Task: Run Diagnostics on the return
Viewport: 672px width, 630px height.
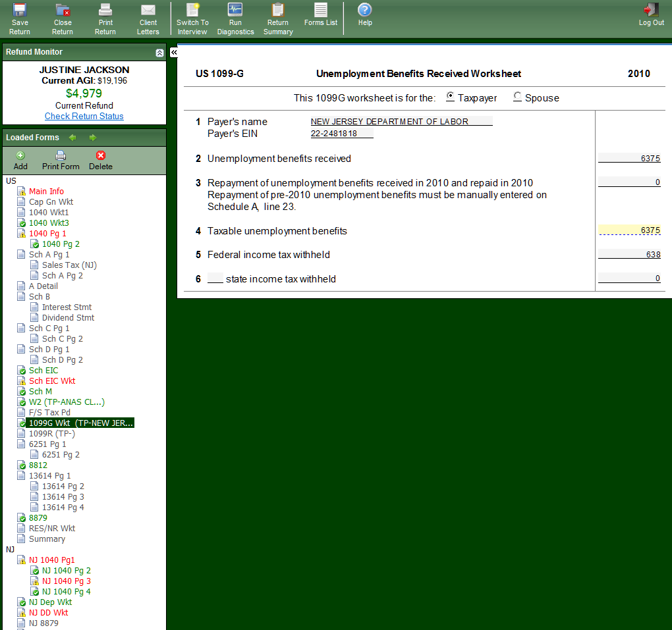Action: coord(235,11)
